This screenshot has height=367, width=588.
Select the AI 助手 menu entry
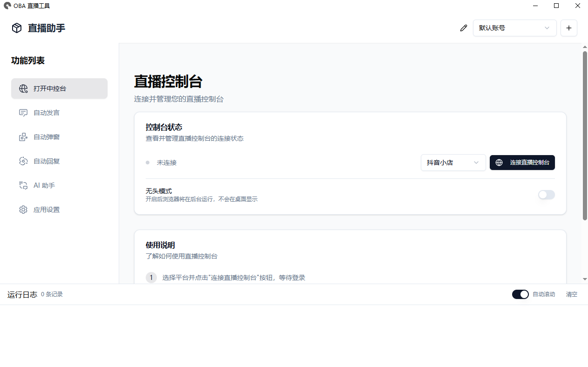tap(44, 185)
